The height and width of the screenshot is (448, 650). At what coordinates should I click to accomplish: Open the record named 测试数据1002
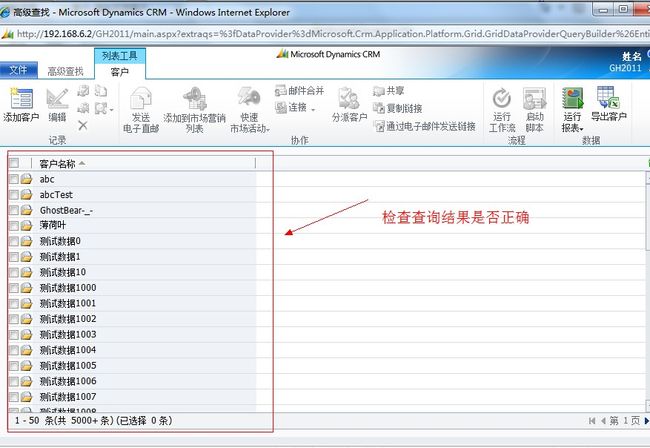68,319
